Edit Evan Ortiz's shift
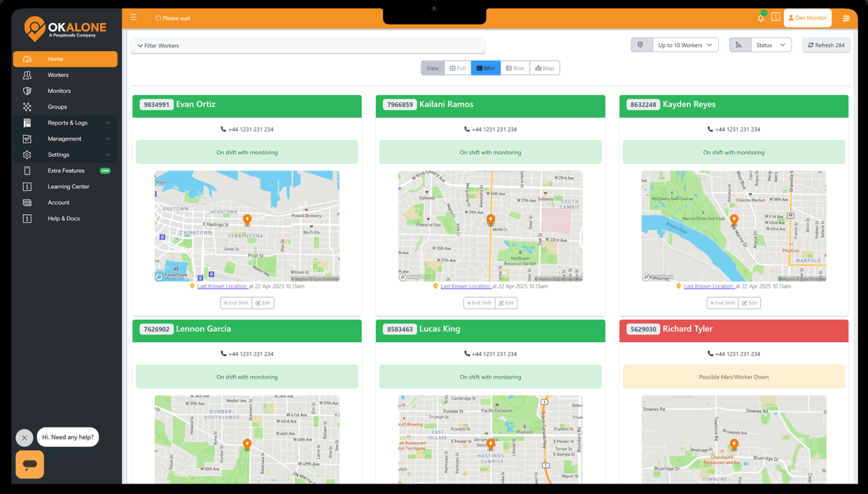The image size is (868, 494). (263, 303)
